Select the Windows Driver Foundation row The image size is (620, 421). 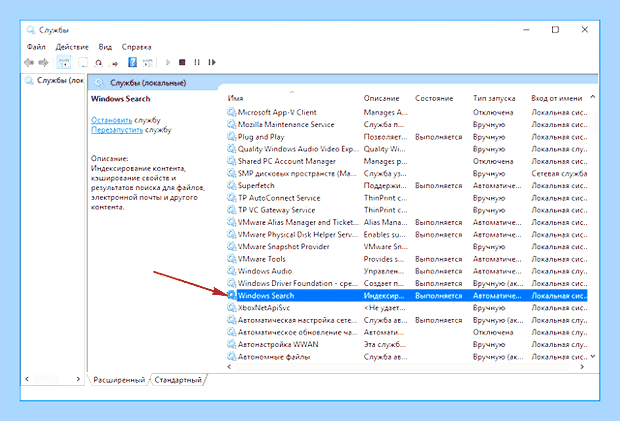pos(407,283)
